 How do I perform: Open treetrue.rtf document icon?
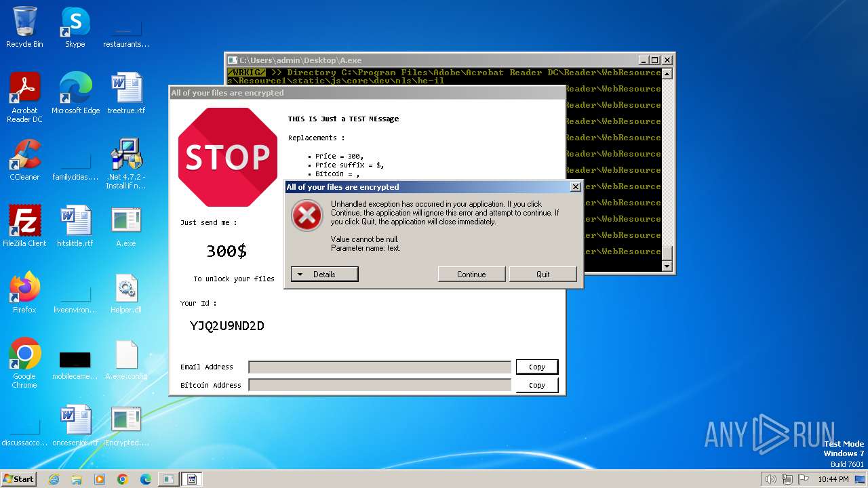pos(126,94)
